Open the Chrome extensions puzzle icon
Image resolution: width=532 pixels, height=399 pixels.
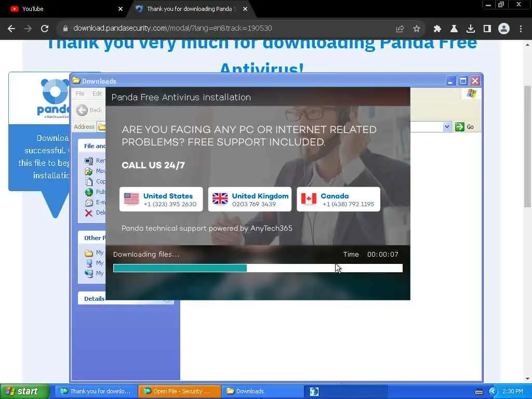tap(437, 29)
